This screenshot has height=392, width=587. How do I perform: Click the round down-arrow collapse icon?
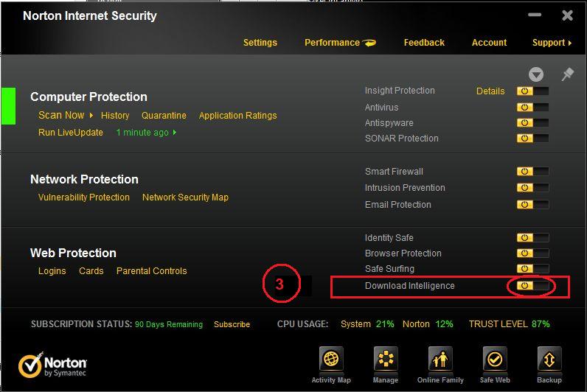tap(536, 74)
